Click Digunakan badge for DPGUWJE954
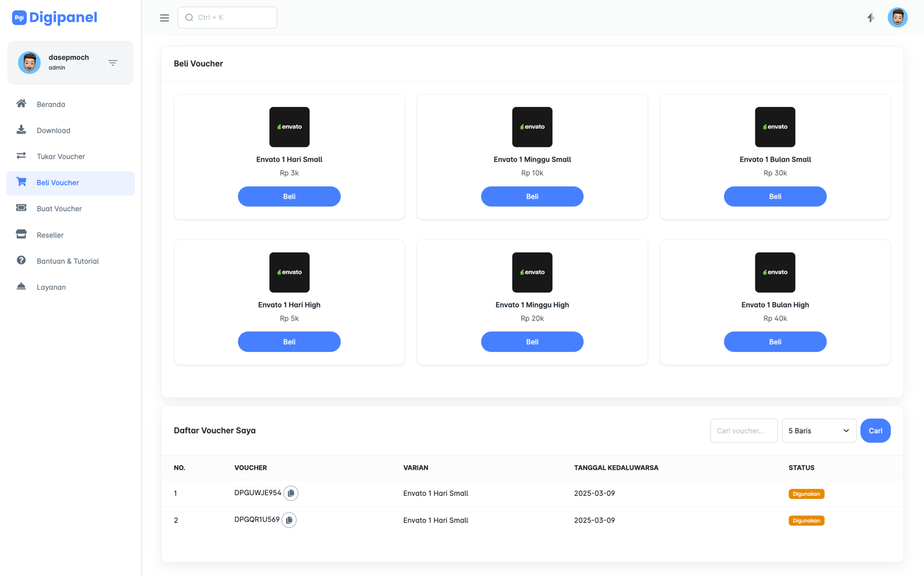The width and height of the screenshot is (924, 577). point(806,494)
